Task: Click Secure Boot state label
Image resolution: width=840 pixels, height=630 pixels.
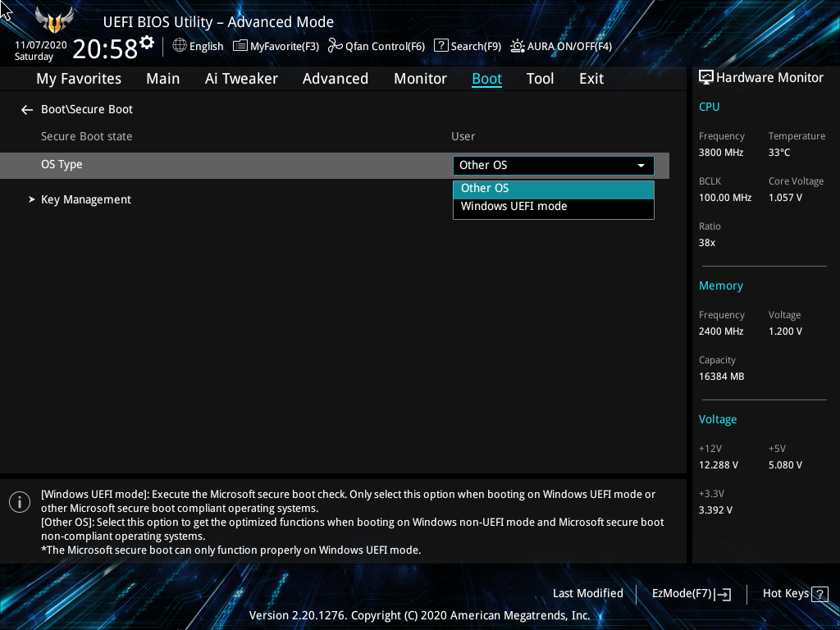Action: tap(87, 136)
